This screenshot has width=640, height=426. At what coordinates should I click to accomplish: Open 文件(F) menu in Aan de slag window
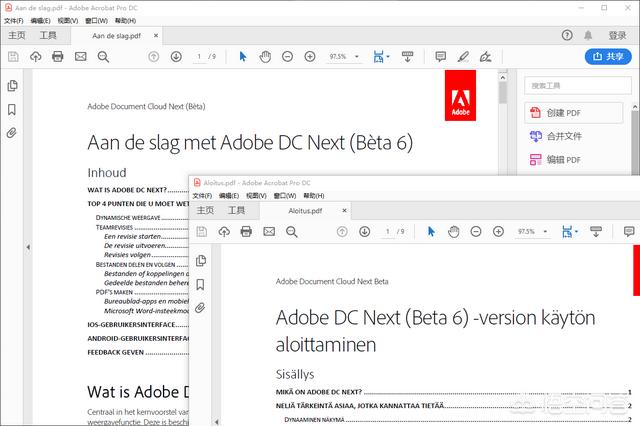(13, 21)
